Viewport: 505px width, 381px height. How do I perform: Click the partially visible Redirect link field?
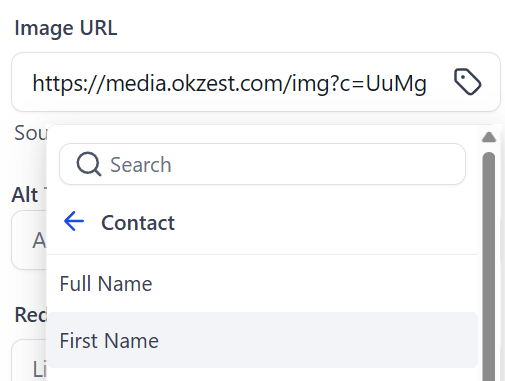pyautogui.click(x=29, y=361)
